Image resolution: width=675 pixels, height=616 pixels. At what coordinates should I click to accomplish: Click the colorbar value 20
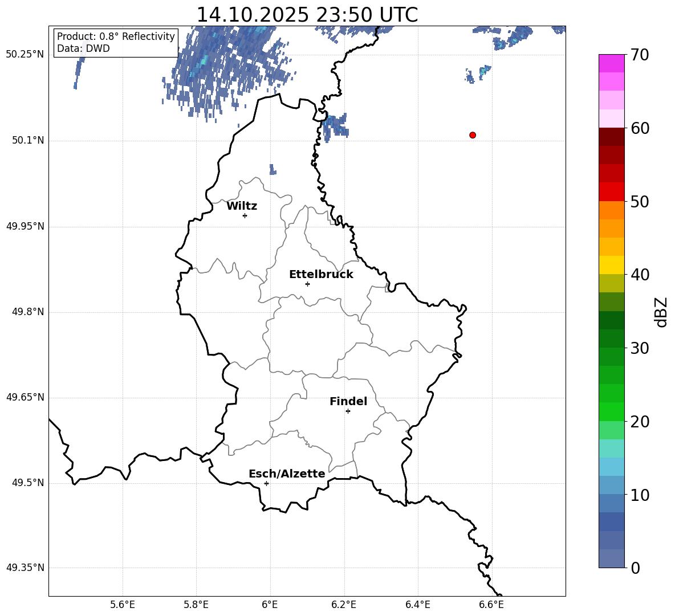click(640, 422)
